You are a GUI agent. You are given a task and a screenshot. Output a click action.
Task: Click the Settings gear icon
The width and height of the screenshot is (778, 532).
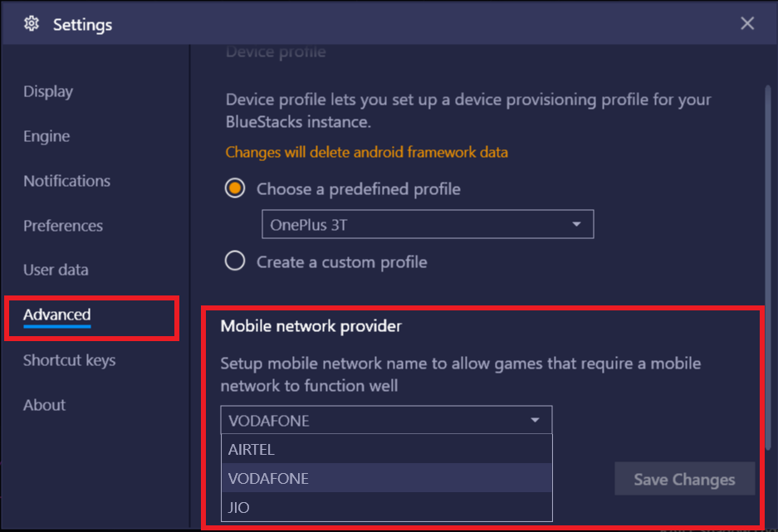[32, 23]
